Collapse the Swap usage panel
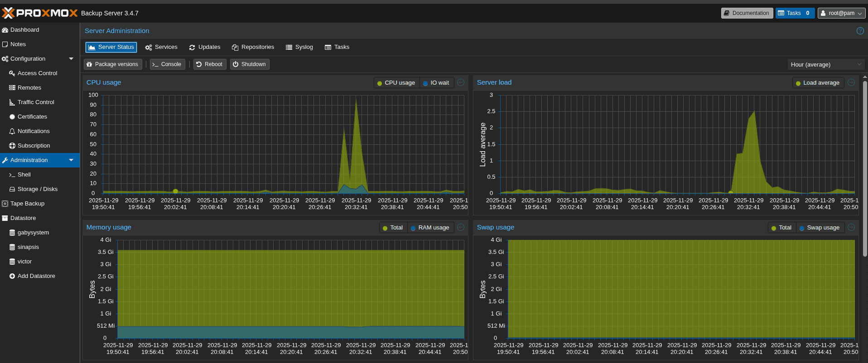The image size is (868, 363). point(851,227)
